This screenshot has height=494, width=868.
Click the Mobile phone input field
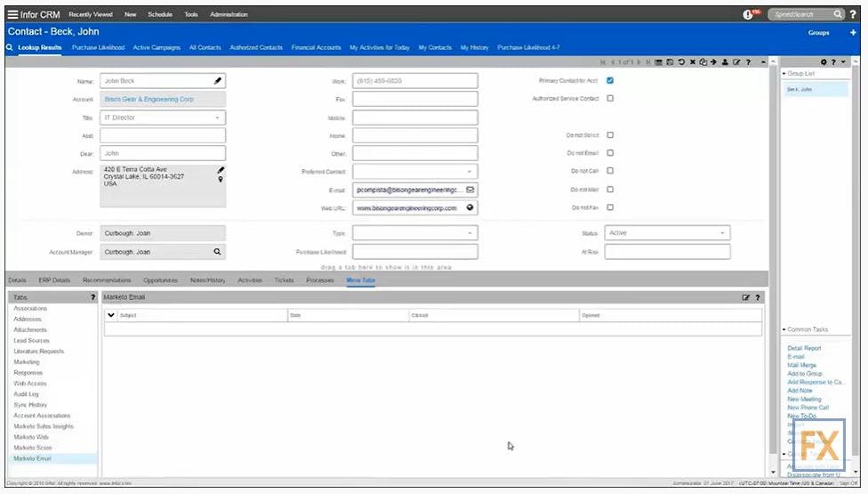[x=415, y=118]
